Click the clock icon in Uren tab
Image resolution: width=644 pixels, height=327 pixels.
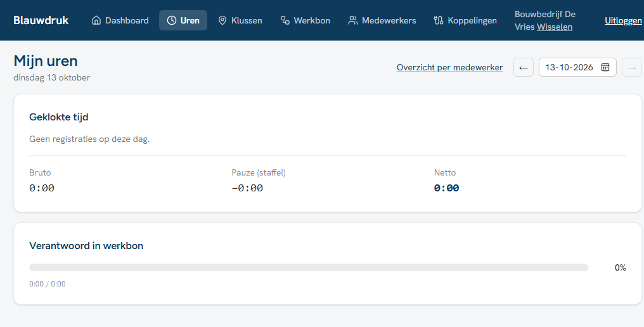[x=172, y=20]
